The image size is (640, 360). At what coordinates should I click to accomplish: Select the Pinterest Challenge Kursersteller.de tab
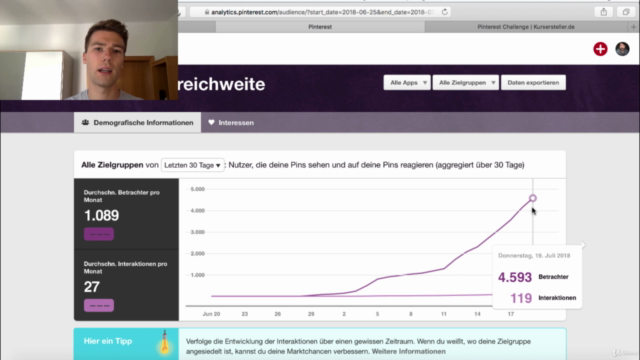point(526,27)
